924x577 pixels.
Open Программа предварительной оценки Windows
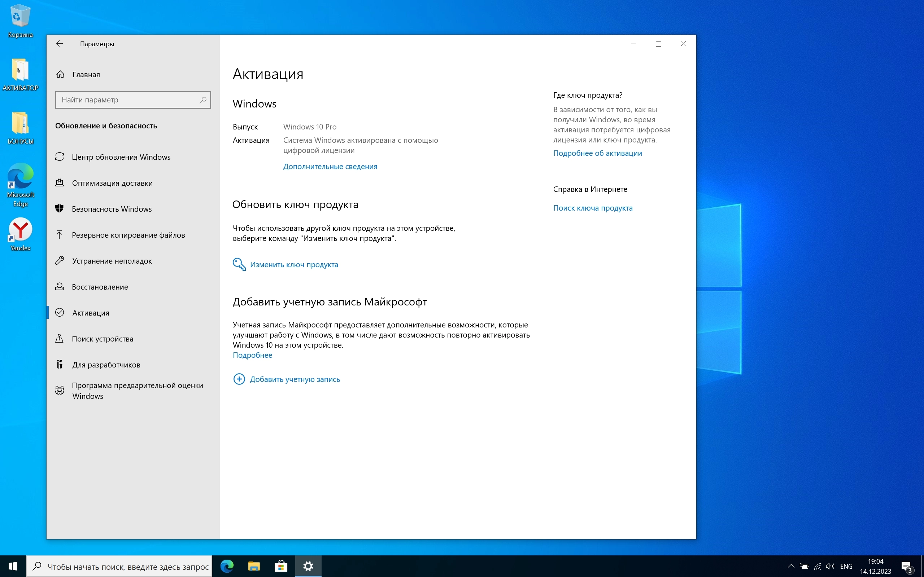137,391
